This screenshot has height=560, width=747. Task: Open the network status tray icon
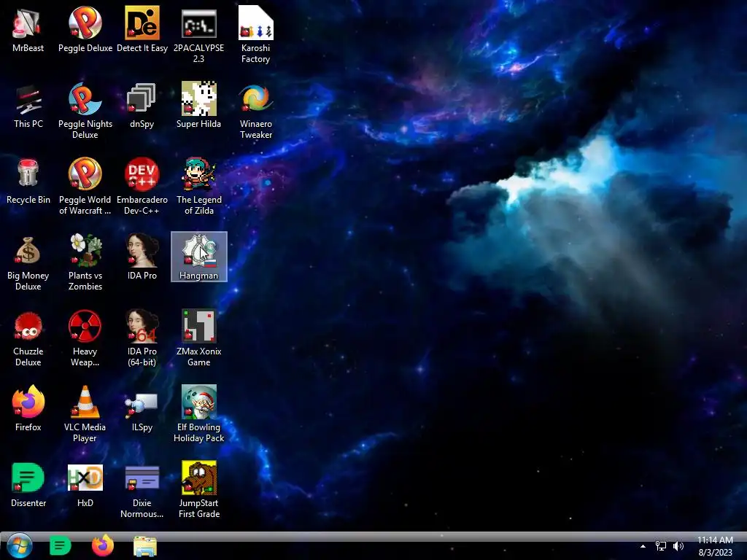[661, 546]
